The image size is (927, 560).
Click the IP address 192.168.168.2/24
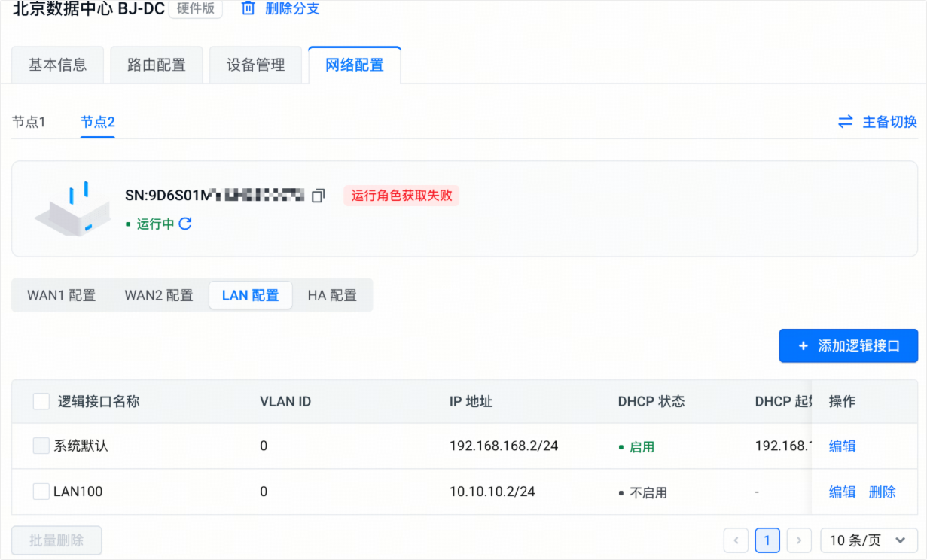[x=504, y=446]
